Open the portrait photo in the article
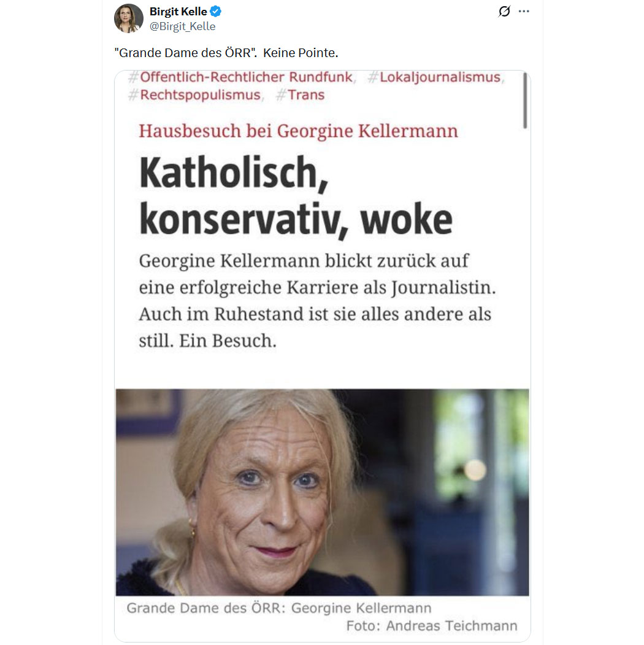Screen dimensions: 644x645 click(322, 492)
